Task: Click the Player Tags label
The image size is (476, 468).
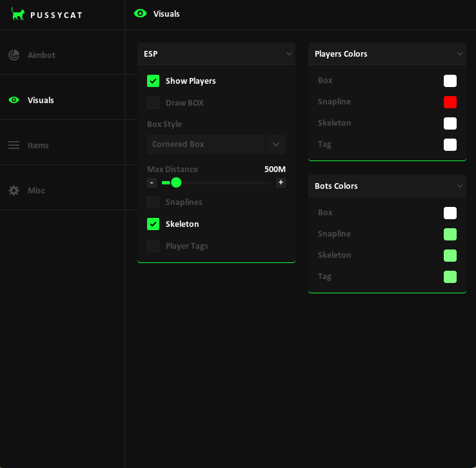Action: pyautogui.click(x=186, y=246)
